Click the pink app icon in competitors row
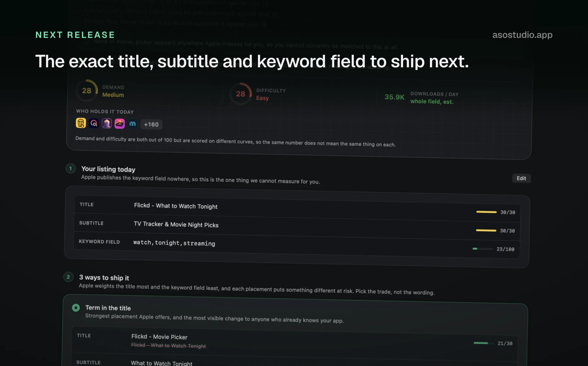This screenshot has height=366, width=588. [x=120, y=124]
